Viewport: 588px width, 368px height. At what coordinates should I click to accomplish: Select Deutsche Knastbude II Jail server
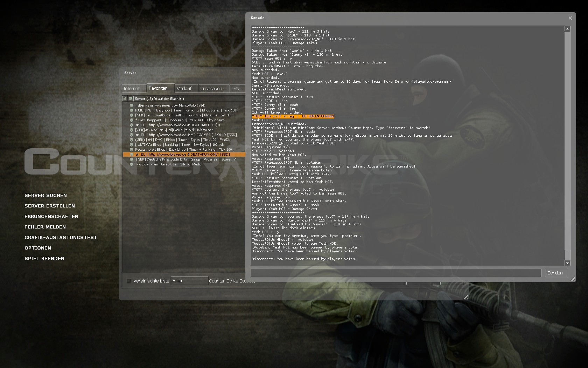[x=184, y=159]
